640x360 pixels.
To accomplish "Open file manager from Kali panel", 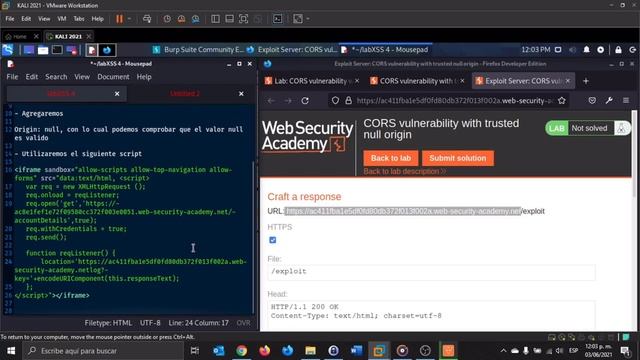I will click(x=43, y=50).
